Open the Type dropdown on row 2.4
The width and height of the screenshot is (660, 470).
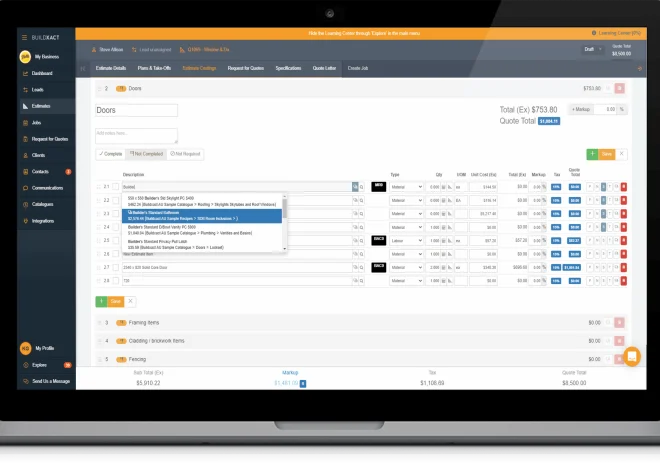click(406, 227)
